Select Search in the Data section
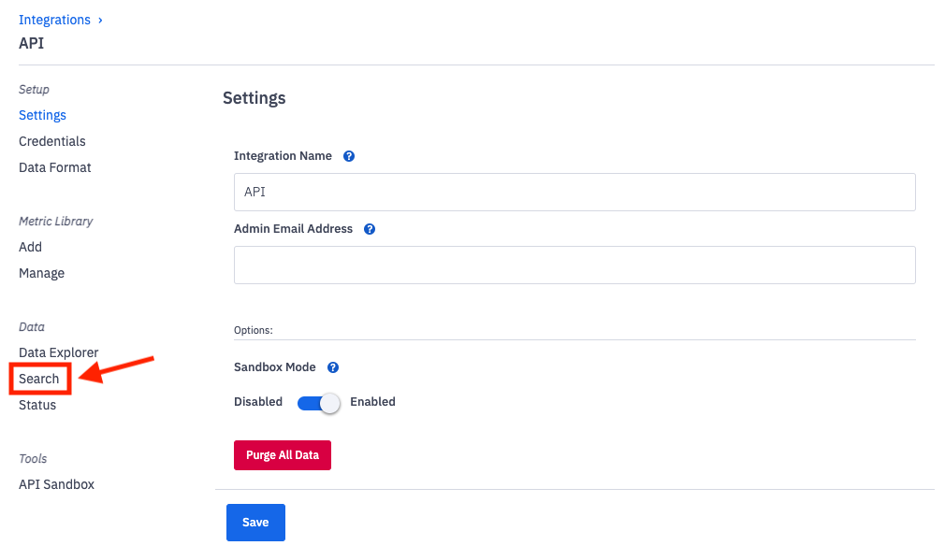945x560 pixels. pos(39,379)
